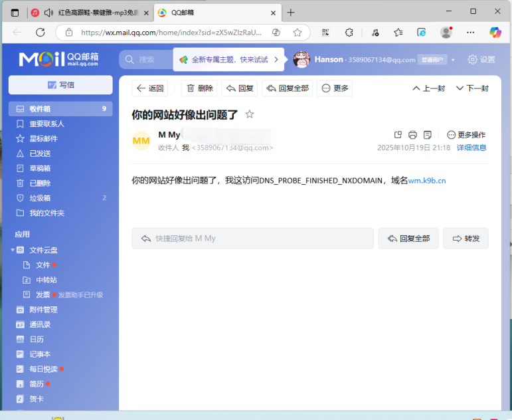Image resolution: width=512 pixels, height=420 pixels.
Task: Click the address bar URL
Action: click(x=171, y=33)
